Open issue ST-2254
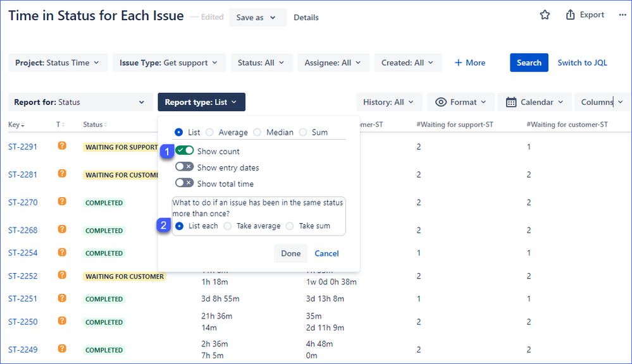Screen dimensions: 632x364 pyautogui.click(x=23, y=253)
